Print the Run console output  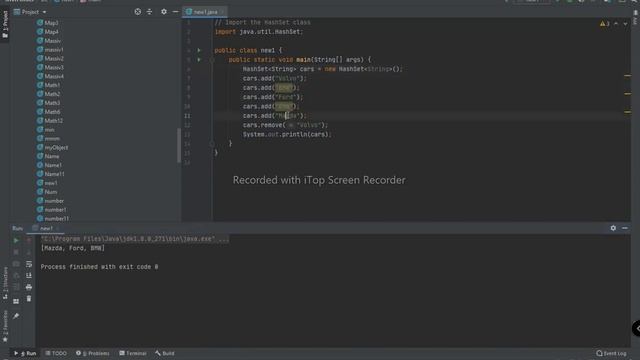pos(29,287)
